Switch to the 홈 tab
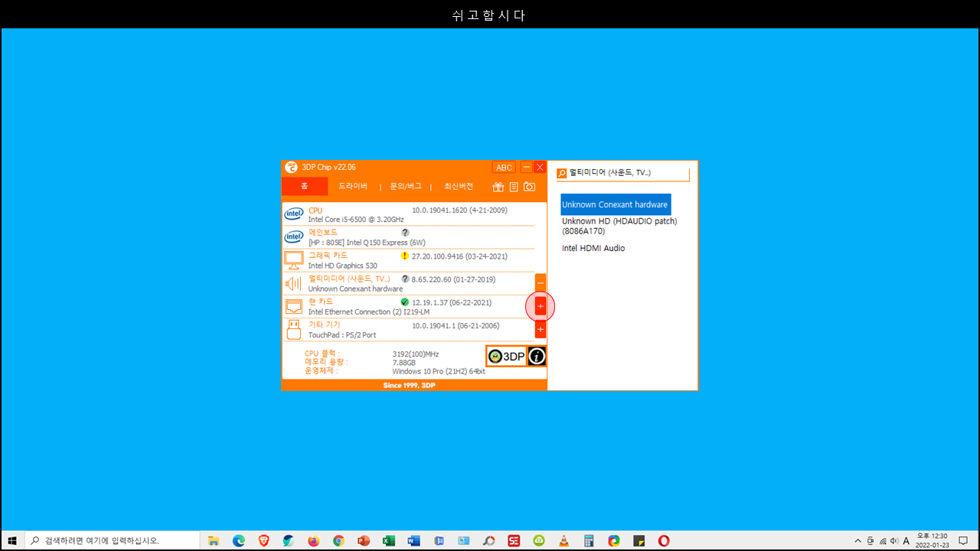 [x=305, y=187]
